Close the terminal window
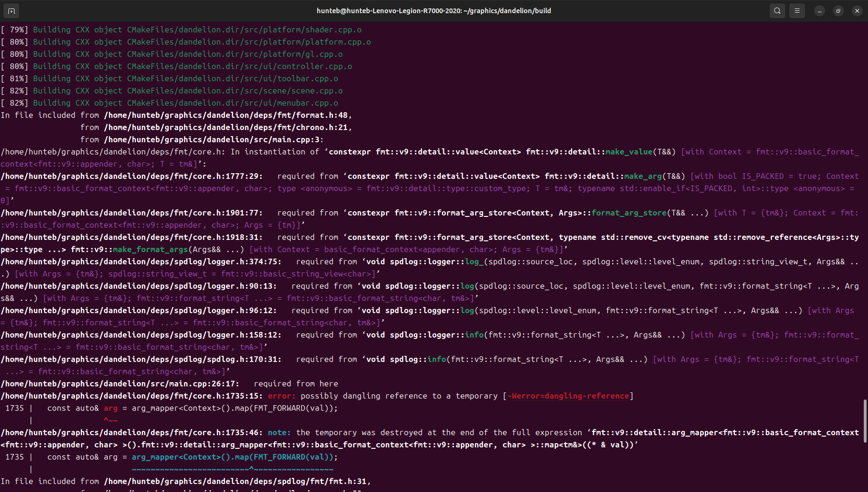 [857, 11]
